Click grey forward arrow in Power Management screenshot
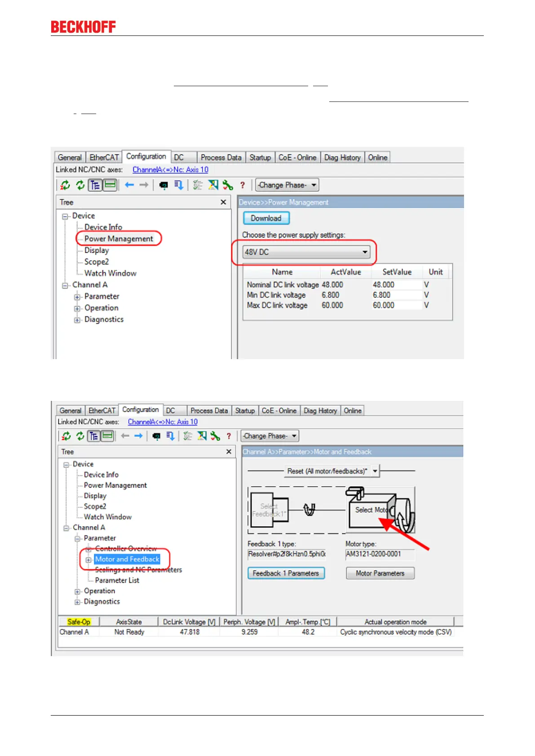Image resolution: width=535 pixels, height=756 pixels. (144, 185)
